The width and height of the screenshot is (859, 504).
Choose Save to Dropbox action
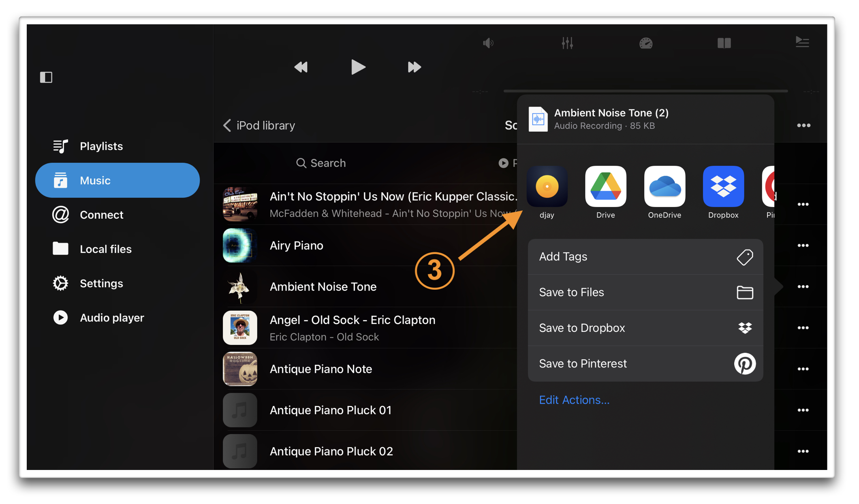pos(645,328)
